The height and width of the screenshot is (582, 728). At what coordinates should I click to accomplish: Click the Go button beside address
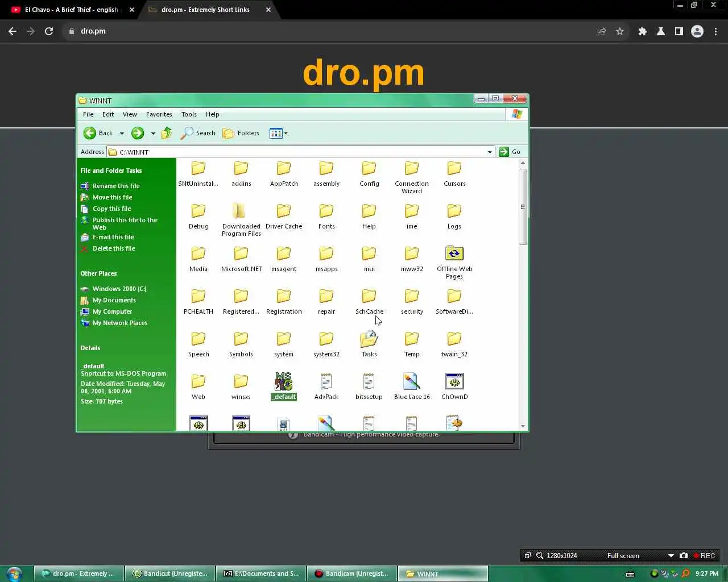click(510, 152)
